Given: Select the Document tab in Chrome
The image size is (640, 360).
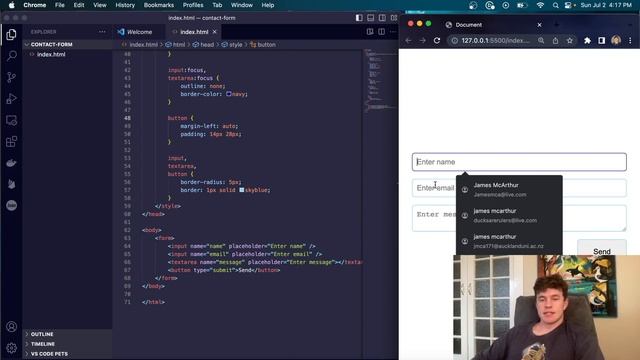Looking at the screenshot, I should (x=469, y=25).
